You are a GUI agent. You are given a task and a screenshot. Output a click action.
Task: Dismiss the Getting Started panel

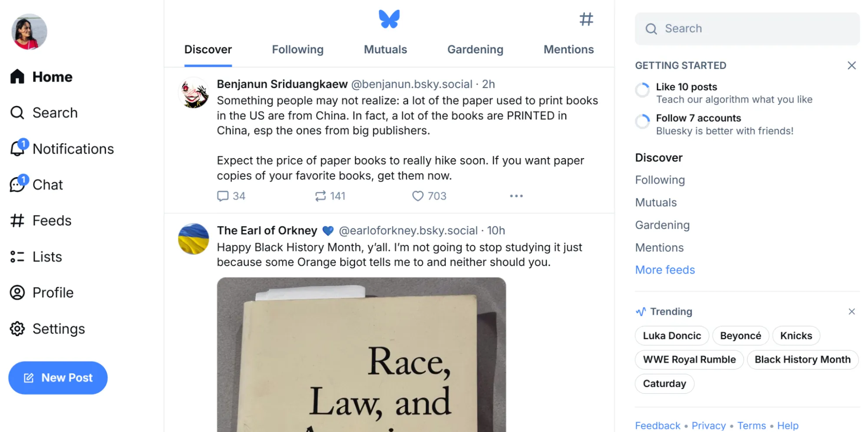(851, 66)
